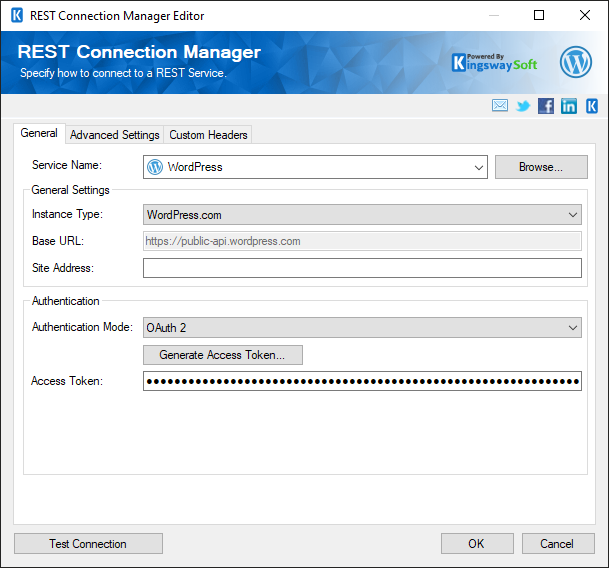
Task: Close the REST Connection Manager Editor window
Action: 585,16
